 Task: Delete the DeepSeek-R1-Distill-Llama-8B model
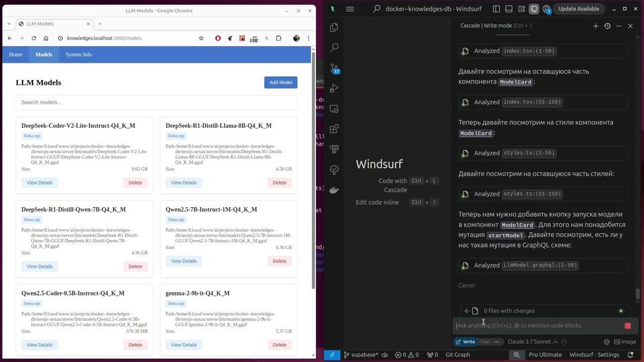tap(279, 183)
